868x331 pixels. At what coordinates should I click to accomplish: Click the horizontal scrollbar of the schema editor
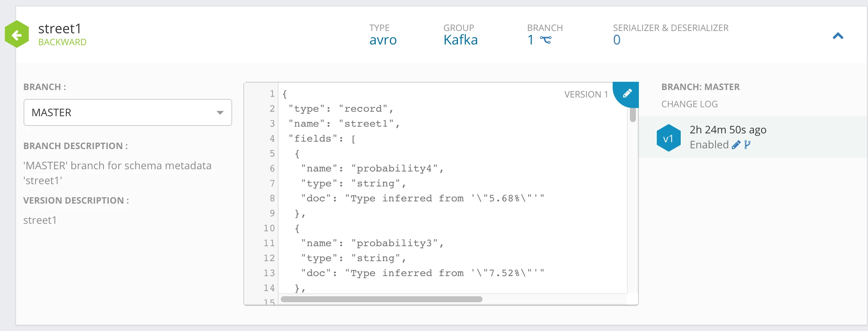tap(382, 299)
